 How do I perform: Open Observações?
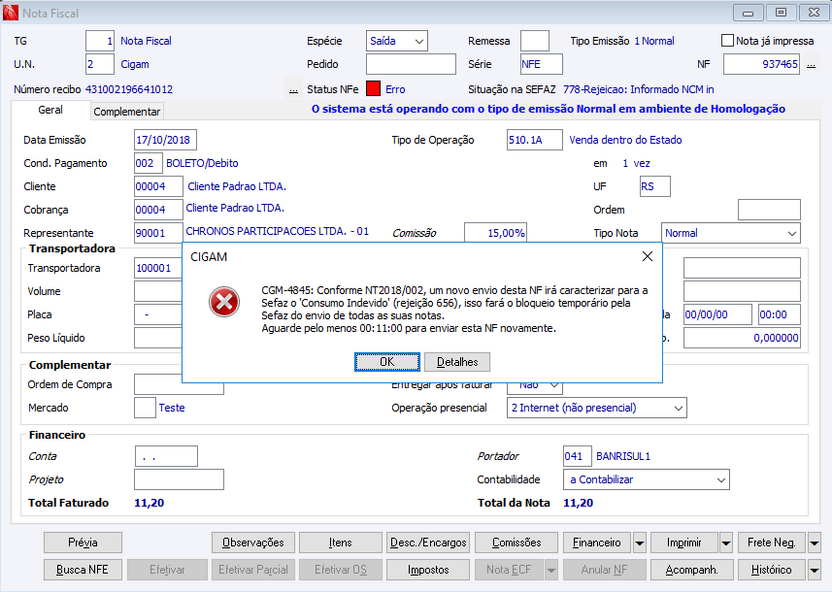(x=253, y=543)
